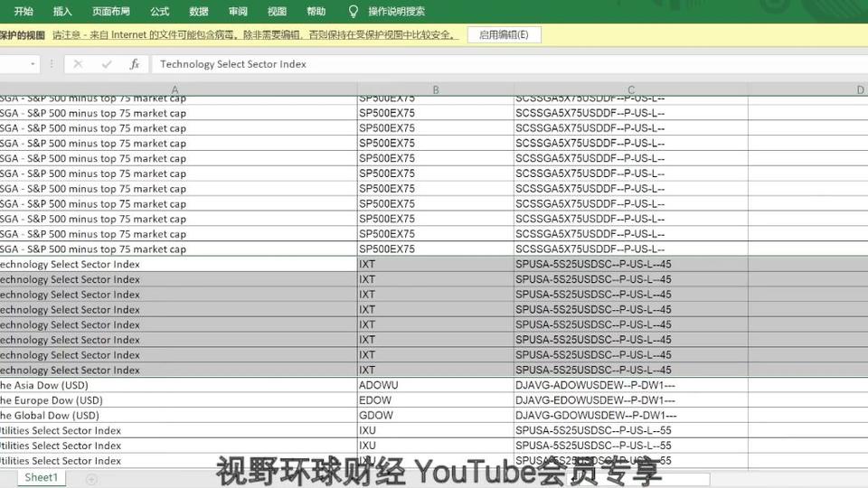Click cell DJAVG-GDOWUSDEW--P-DW1---
Viewport: 868px width, 488px height.
pyautogui.click(x=631, y=415)
